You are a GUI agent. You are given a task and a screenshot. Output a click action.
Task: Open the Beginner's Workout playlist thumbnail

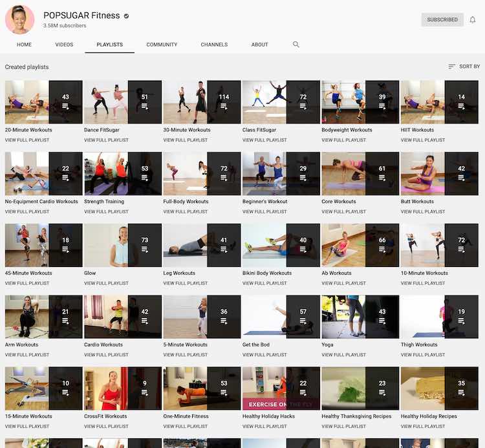tap(281, 173)
